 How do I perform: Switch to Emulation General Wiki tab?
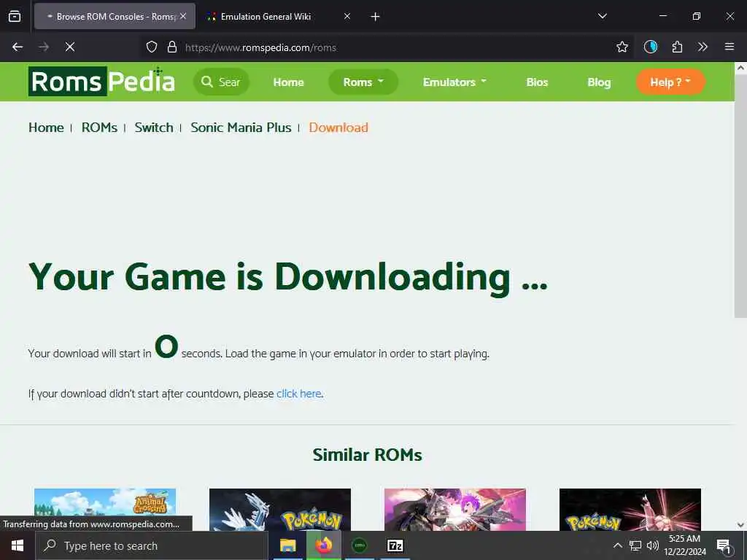(x=278, y=16)
